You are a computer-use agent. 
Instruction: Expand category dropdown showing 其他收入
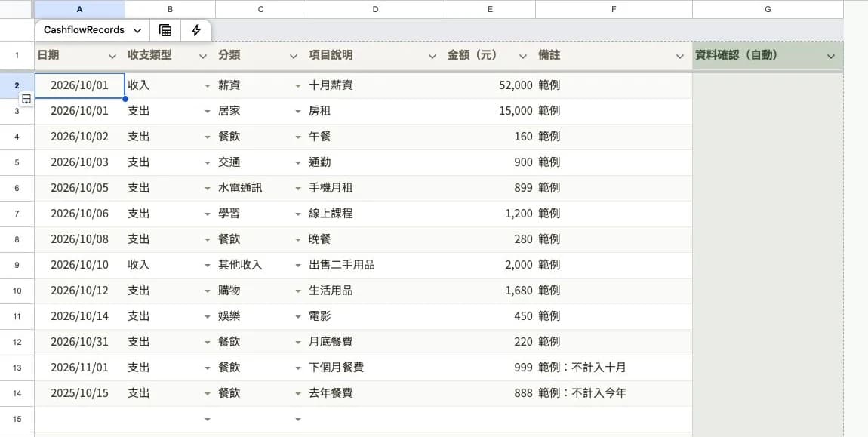[298, 266]
